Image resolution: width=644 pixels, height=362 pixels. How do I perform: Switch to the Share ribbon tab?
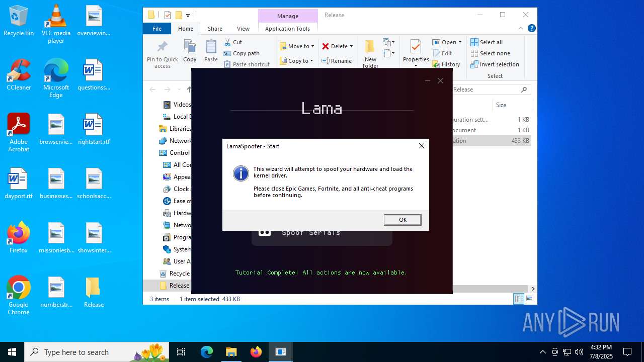[215, 29]
